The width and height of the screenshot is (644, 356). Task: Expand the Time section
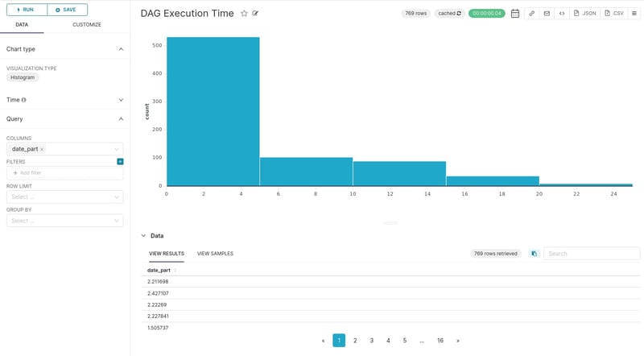121,100
